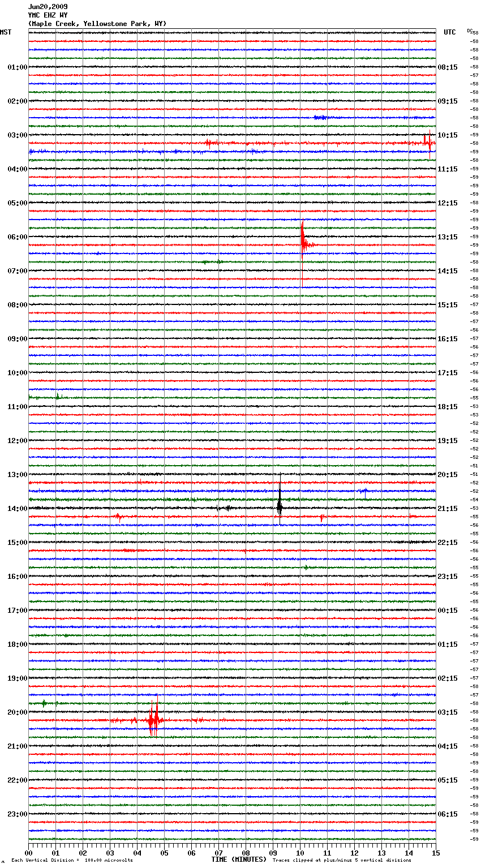Image resolution: width=481 pixels, height=868 pixels.
Task: Click minute 07 on the bottom axis
Action: pos(218,853)
